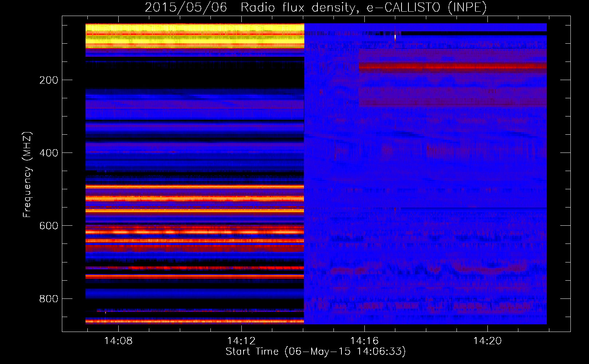Image resolution: width=589 pixels, height=364 pixels.
Task: Click the time-axis tick label "14:20"
Action: (x=487, y=341)
